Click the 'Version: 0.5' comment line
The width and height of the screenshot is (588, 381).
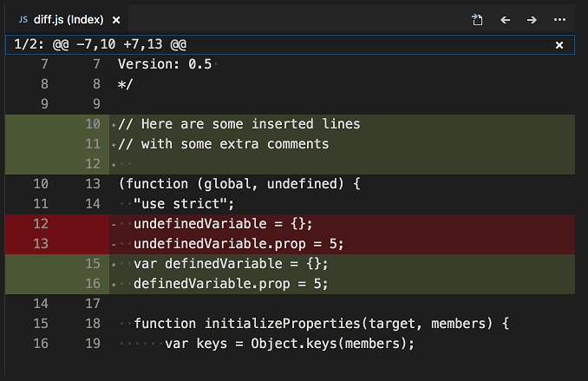pos(167,64)
